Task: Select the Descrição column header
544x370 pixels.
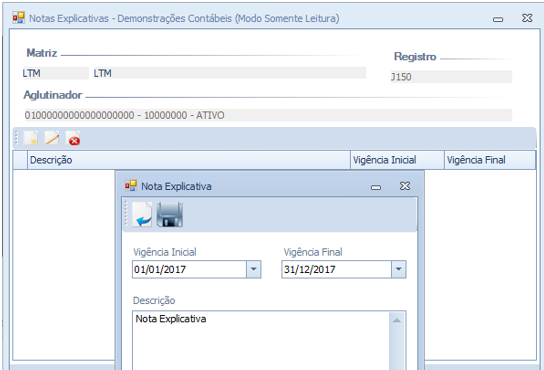Action: [189, 160]
